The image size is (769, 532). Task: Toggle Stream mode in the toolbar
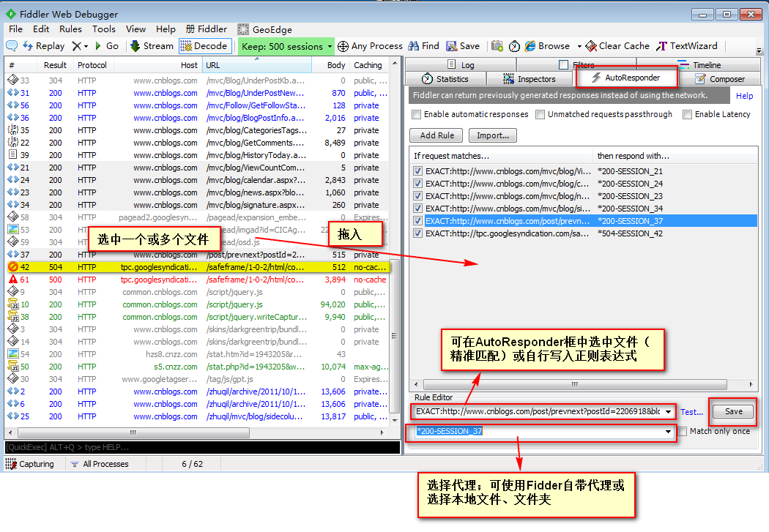(152, 46)
